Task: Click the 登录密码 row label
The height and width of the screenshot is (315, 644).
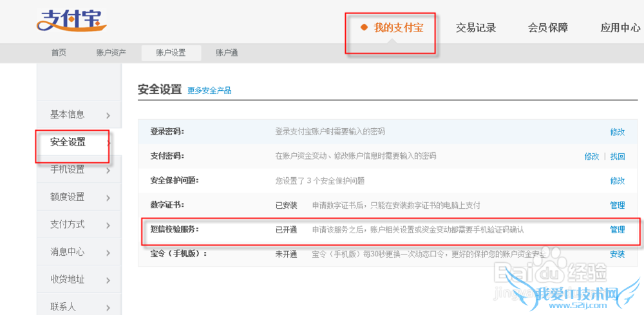Action: click(x=167, y=131)
